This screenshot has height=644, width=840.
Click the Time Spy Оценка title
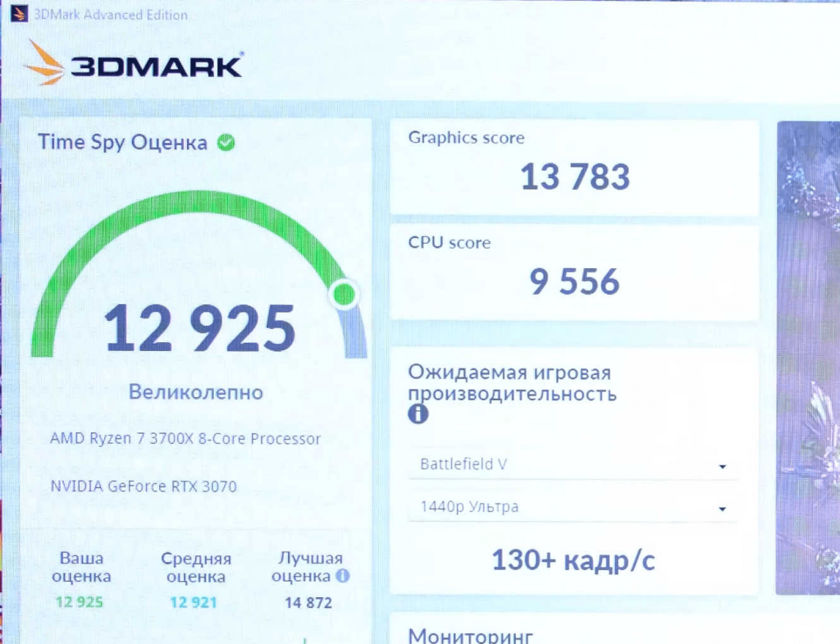tap(123, 143)
